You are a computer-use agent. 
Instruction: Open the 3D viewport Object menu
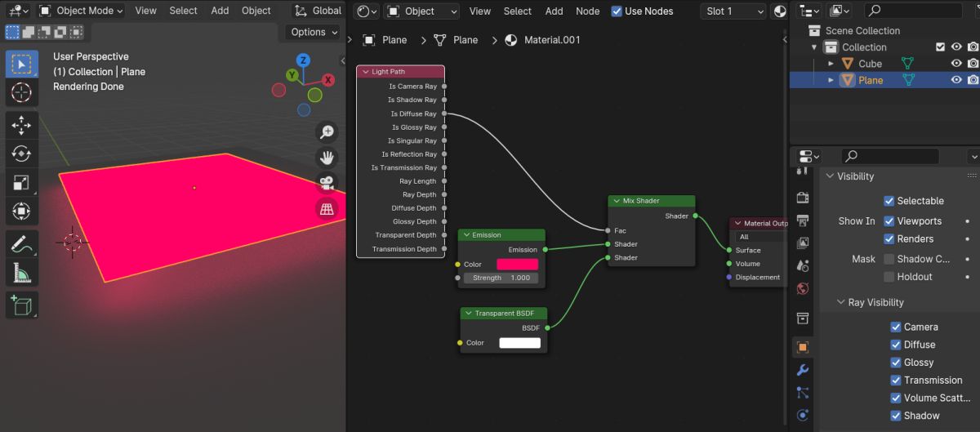pos(256,11)
